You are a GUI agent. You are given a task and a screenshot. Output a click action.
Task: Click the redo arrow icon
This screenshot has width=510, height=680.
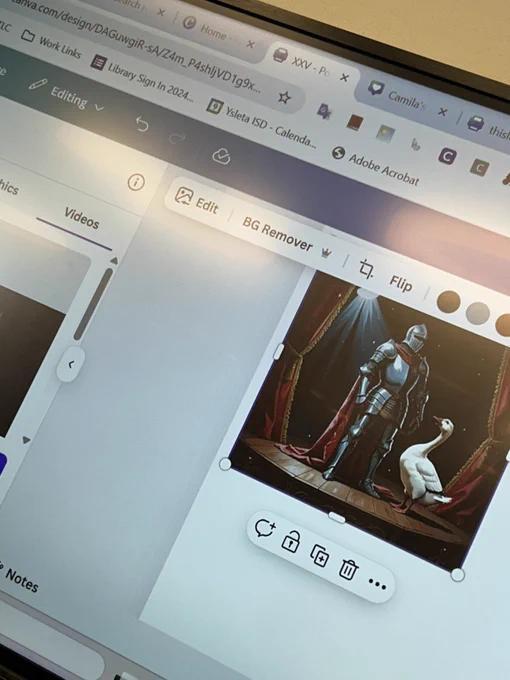click(x=177, y=138)
